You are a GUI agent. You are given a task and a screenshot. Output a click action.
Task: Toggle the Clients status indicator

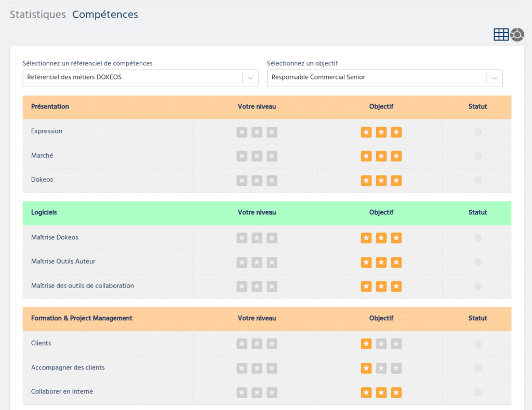pyautogui.click(x=478, y=344)
